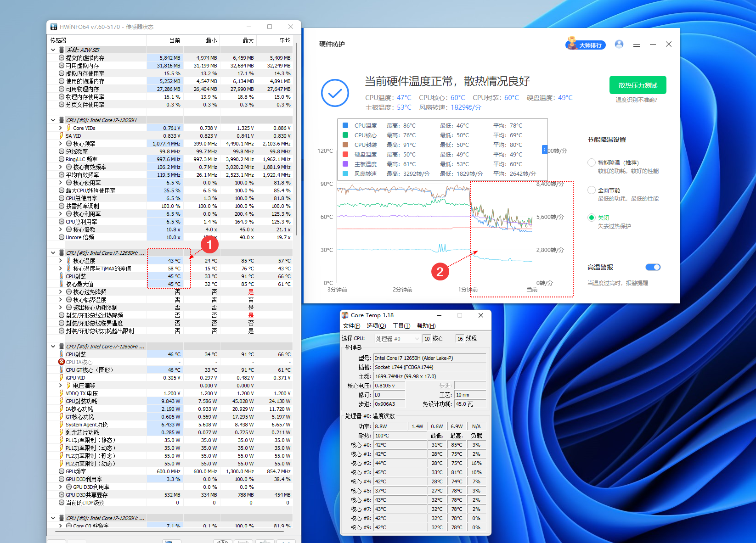Image resolution: width=756 pixels, height=543 pixels.
Task: Click the blue arrow tab on chart edge
Action: 545,150
